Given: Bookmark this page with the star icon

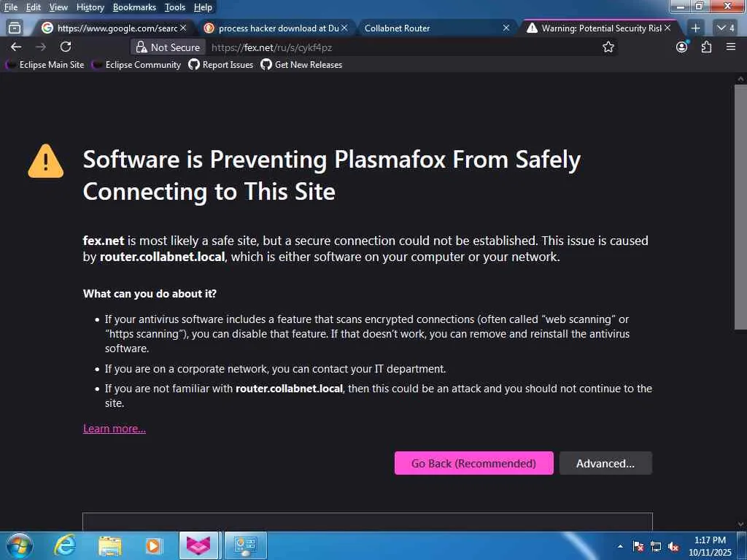Looking at the screenshot, I should pos(608,47).
